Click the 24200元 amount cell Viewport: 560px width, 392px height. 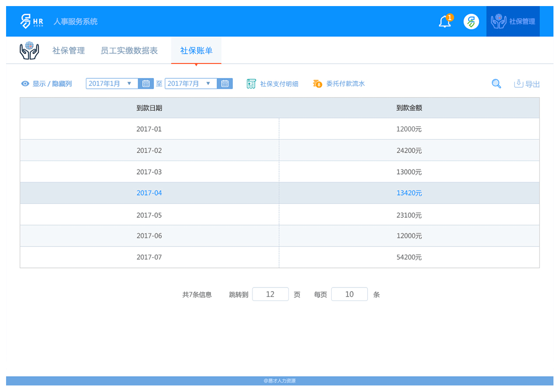409,150
